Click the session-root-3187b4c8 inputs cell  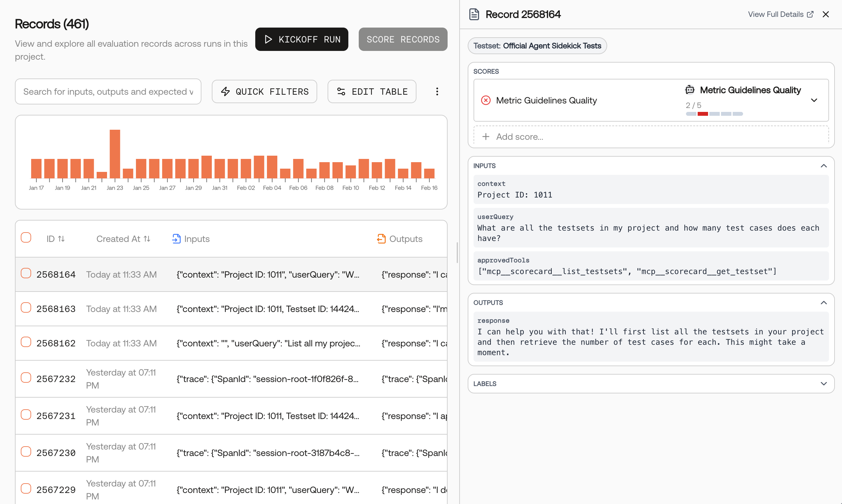pyautogui.click(x=268, y=453)
